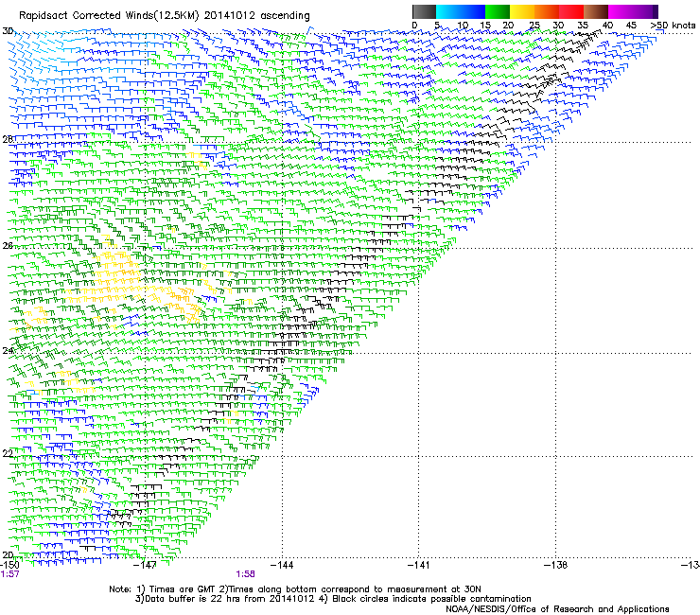
Task: Click the purple '1:57' time label
Action: [9, 574]
